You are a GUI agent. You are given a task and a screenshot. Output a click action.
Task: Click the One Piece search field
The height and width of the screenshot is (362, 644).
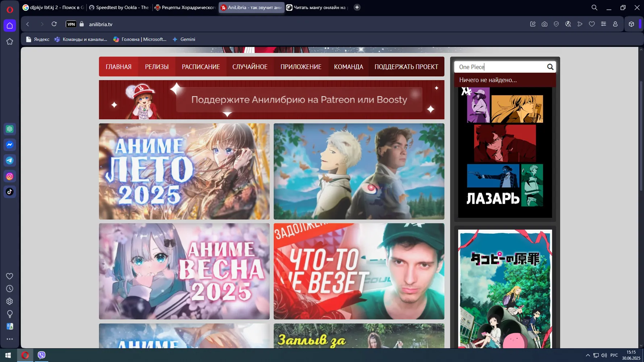click(x=500, y=67)
